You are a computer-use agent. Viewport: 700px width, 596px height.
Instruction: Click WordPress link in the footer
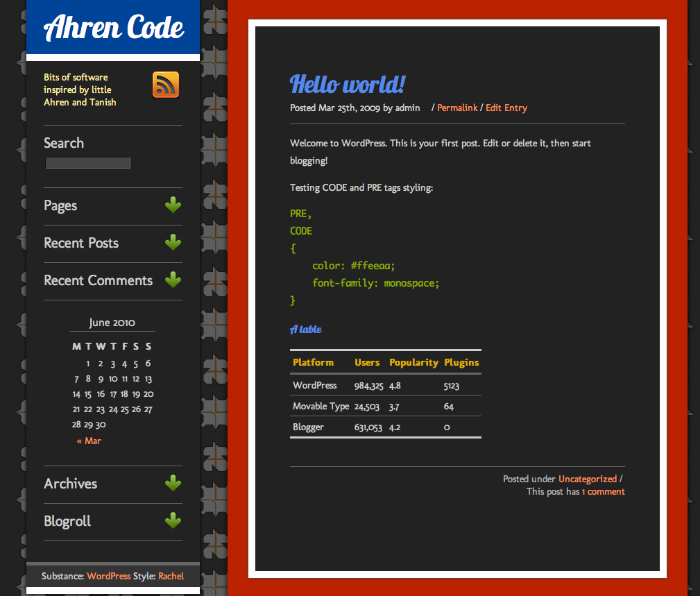click(x=108, y=576)
